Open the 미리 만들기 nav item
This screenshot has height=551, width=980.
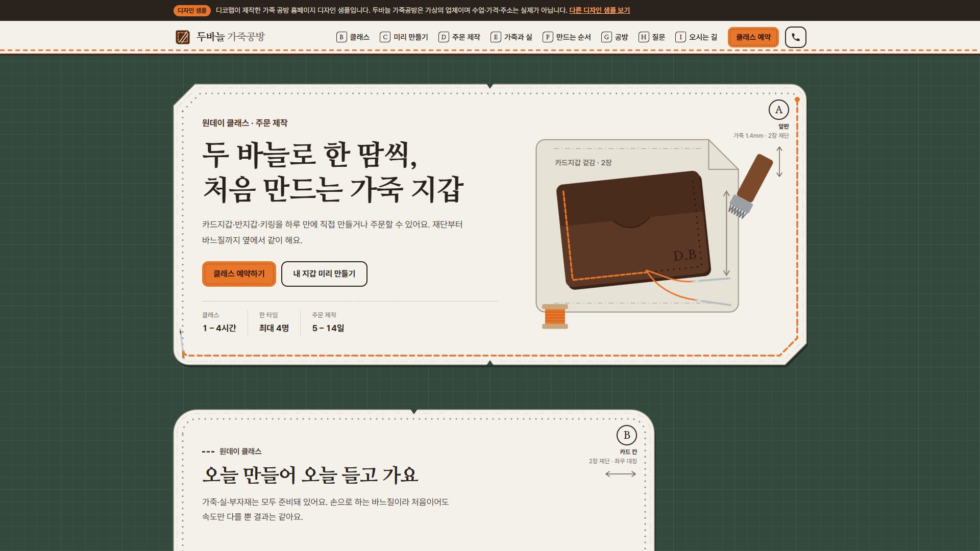coord(404,37)
